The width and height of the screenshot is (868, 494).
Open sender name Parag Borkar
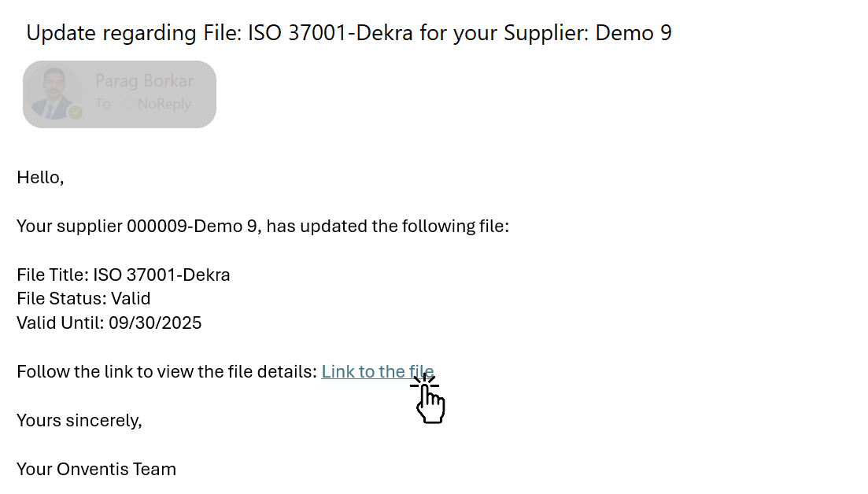click(x=144, y=81)
